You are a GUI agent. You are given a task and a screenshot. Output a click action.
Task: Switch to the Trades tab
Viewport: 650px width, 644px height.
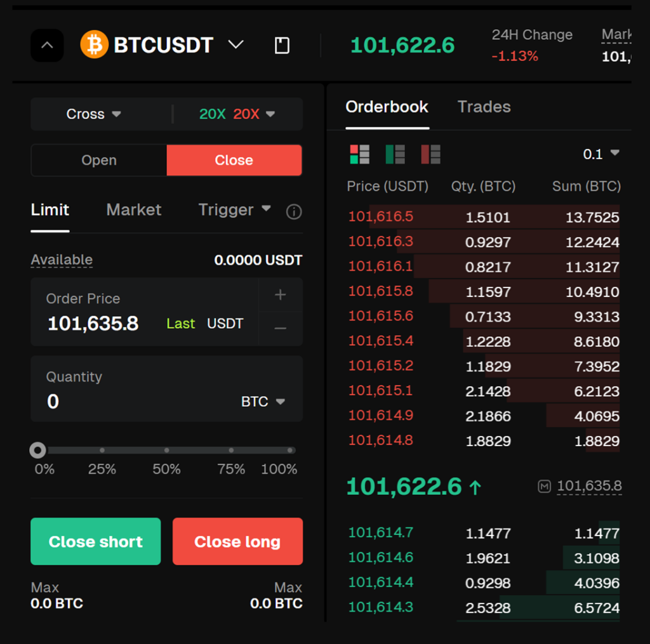click(484, 107)
